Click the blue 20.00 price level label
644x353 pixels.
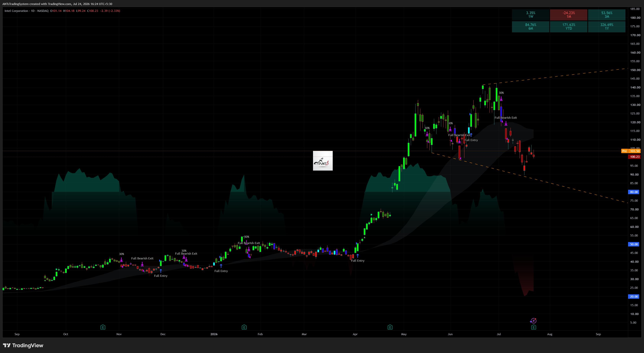(x=634, y=297)
